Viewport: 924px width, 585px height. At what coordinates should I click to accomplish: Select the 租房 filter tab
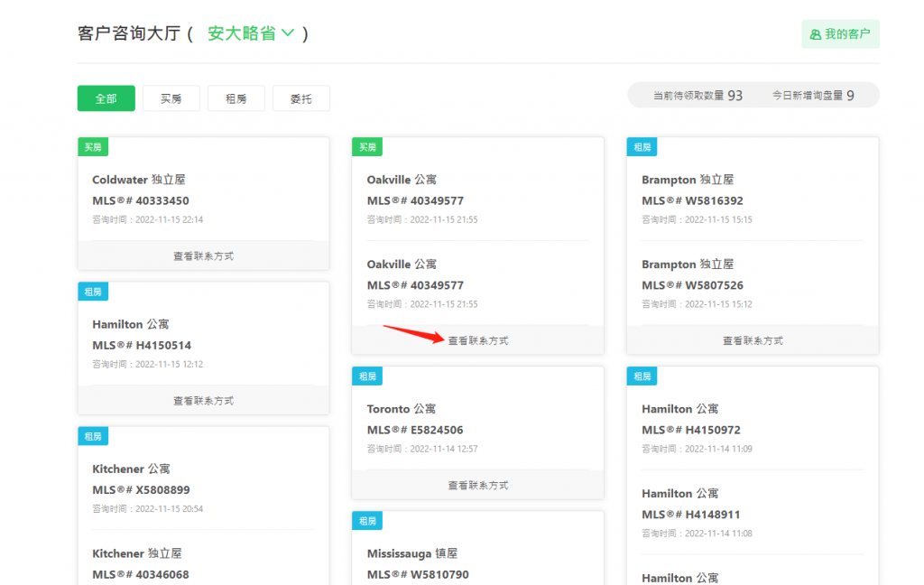[236, 98]
